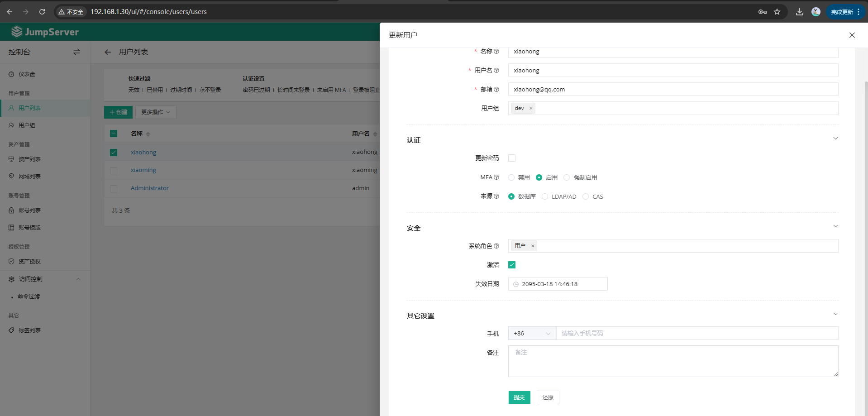
Task: Open the Administrator user link
Action: pyautogui.click(x=150, y=188)
